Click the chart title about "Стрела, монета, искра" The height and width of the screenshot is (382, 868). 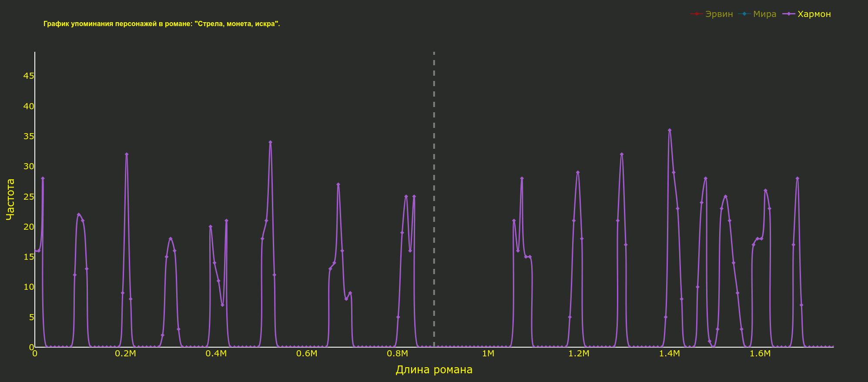(x=161, y=24)
